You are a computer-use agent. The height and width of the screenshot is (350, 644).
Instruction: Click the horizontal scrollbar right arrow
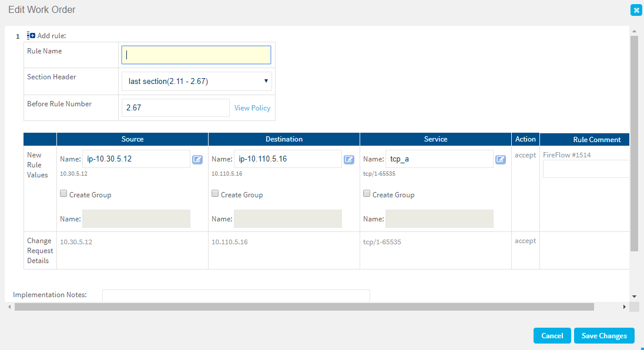625,307
